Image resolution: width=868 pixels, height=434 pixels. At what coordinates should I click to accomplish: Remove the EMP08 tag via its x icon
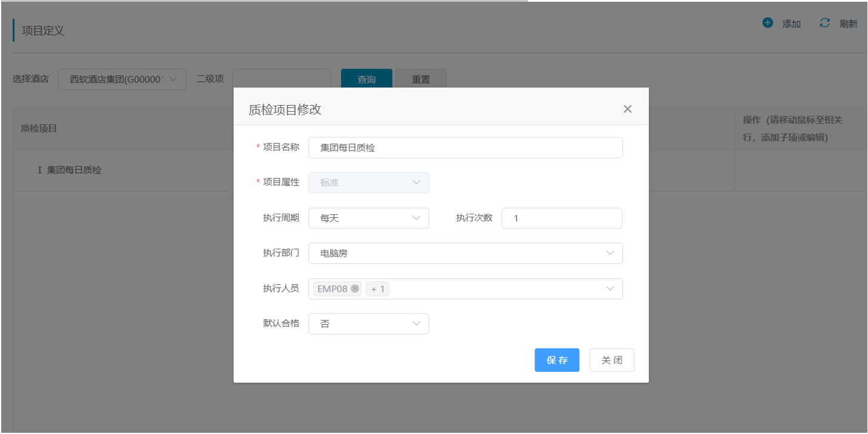tap(355, 289)
